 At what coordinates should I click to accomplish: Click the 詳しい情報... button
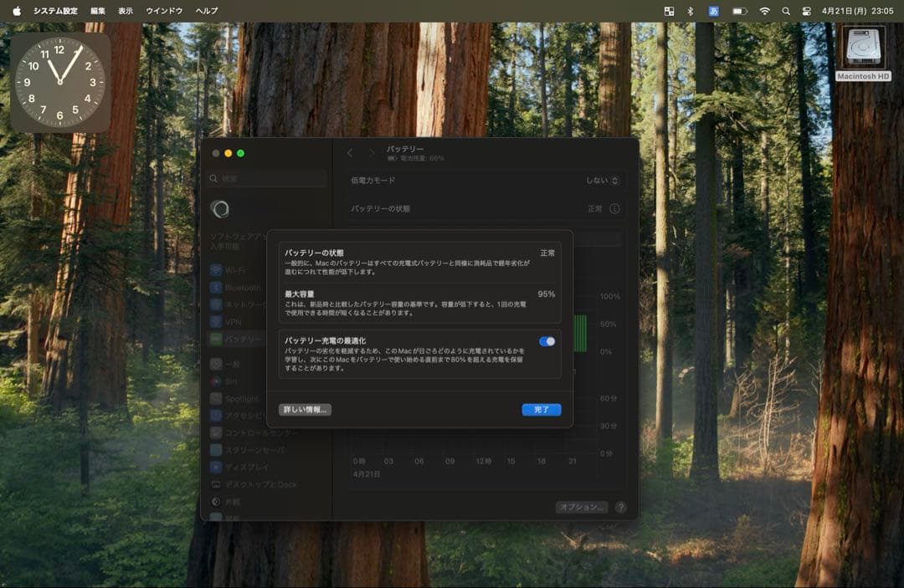(x=306, y=410)
